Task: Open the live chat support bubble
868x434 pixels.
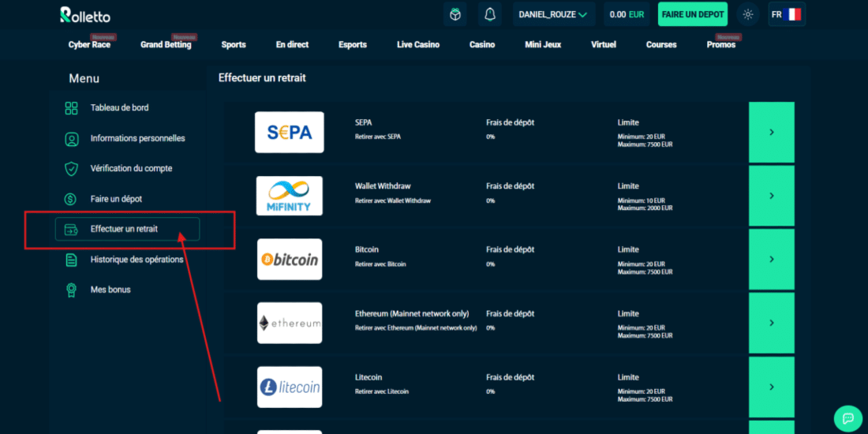Action: [848, 418]
